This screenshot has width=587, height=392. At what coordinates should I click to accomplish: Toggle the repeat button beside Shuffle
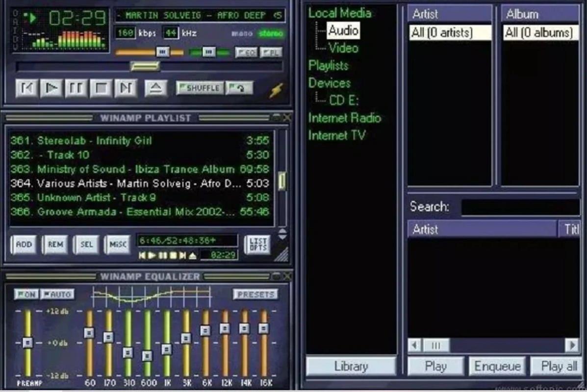click(239, 88)
